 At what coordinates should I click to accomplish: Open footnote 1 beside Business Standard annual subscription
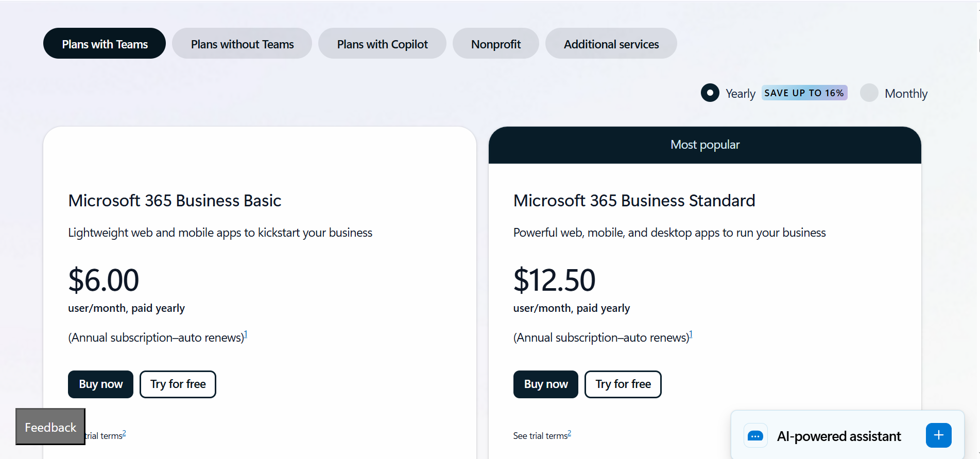coord(691,334)
